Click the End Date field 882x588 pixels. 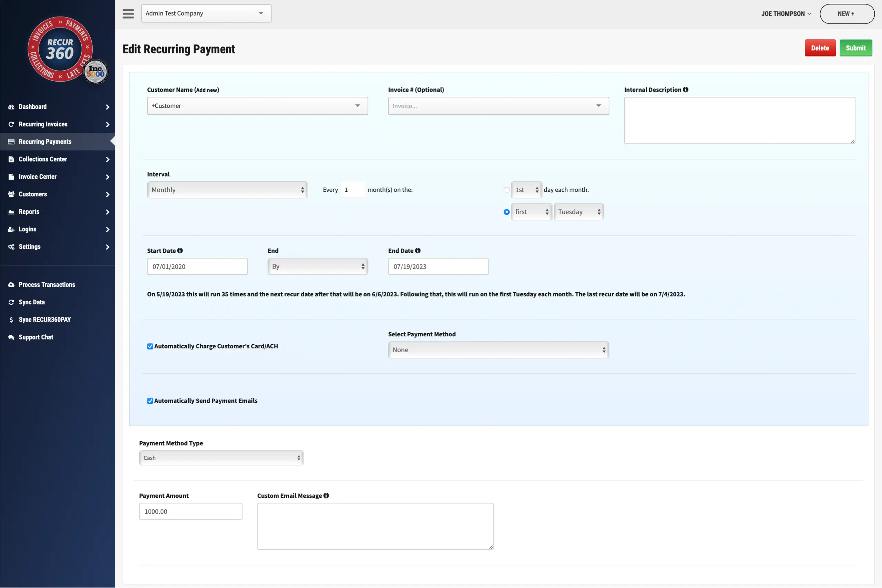point(438,266)
